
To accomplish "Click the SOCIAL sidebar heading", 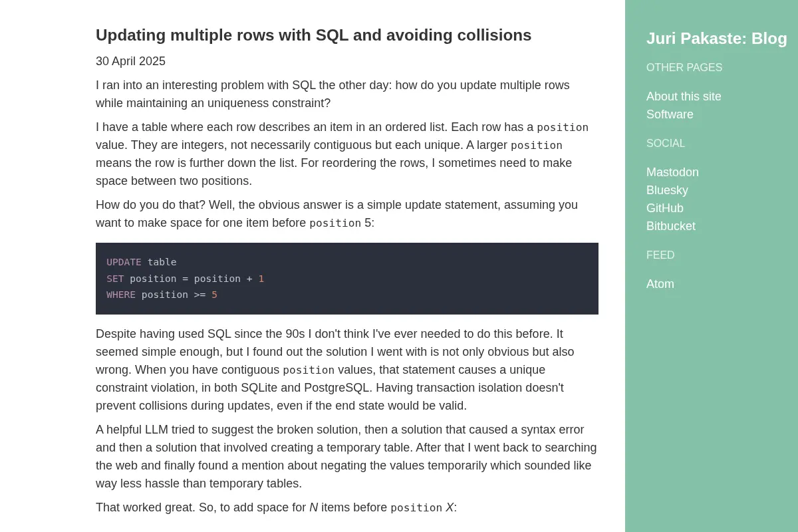I will [666, 144].
